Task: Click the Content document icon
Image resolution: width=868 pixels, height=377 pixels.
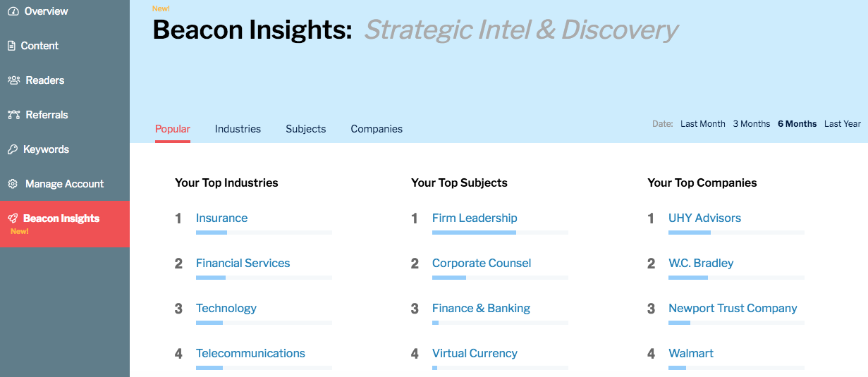Action: click(11, 46)
